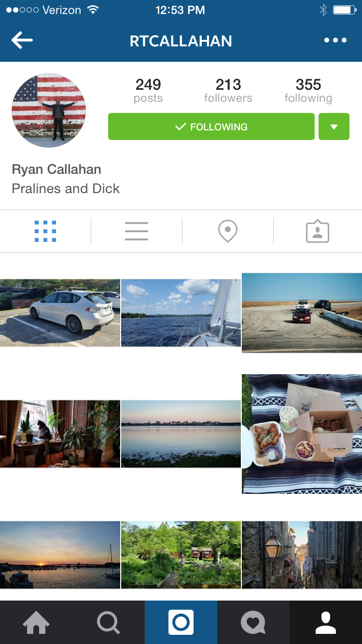The image size is (362, 644).
Task: View photos of Ryan (tagged icon)
Action: point(318,232)
